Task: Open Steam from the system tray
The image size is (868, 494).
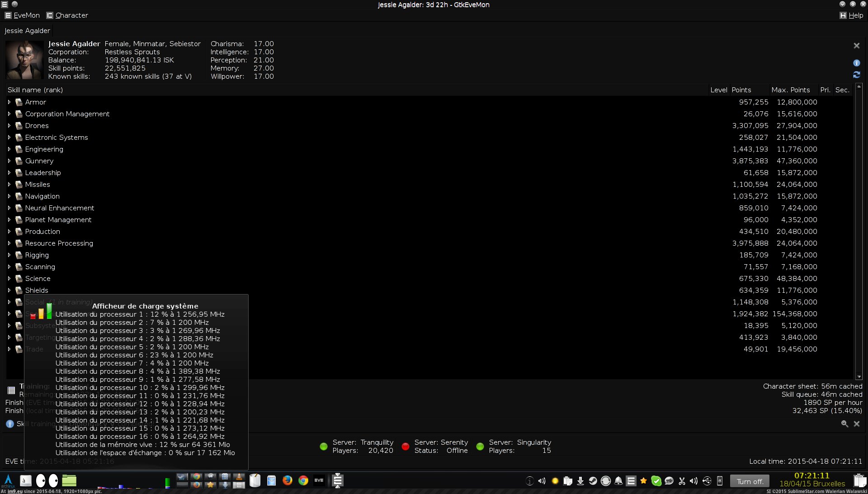Action: [593, 481]
